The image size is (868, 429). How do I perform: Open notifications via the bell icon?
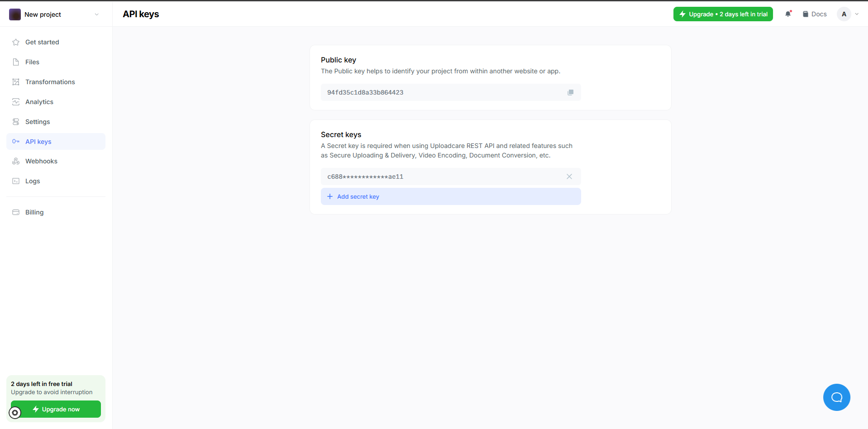[x=788, y=14]
